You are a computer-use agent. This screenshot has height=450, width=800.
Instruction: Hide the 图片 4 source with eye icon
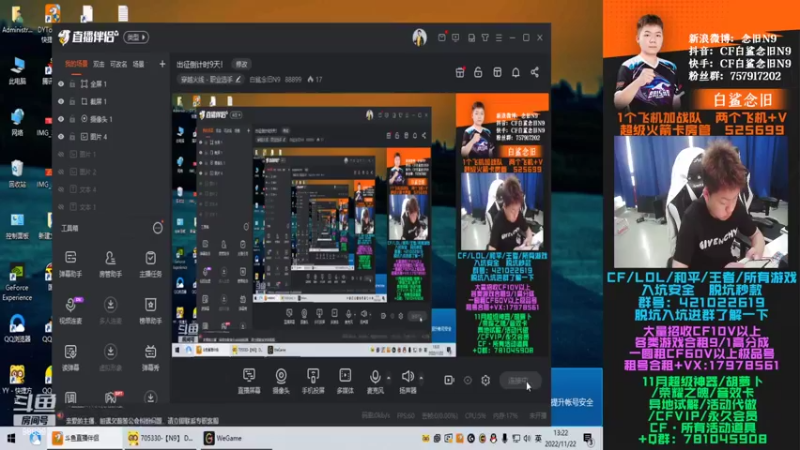click(x=61, y=137)
